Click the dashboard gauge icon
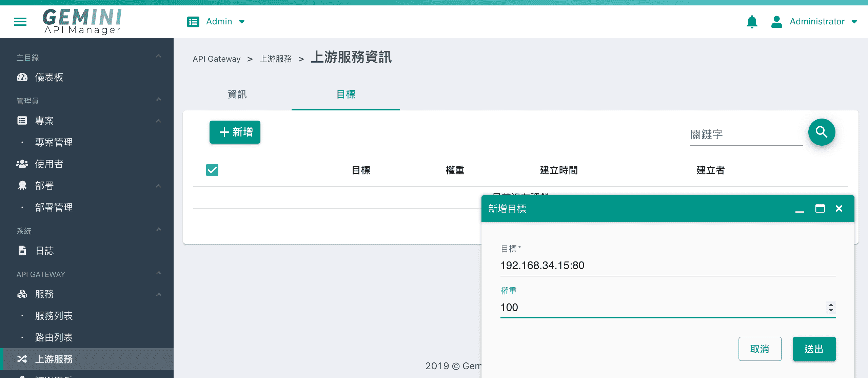The height and width of the screenshot is (378, 868). (22, 77)
